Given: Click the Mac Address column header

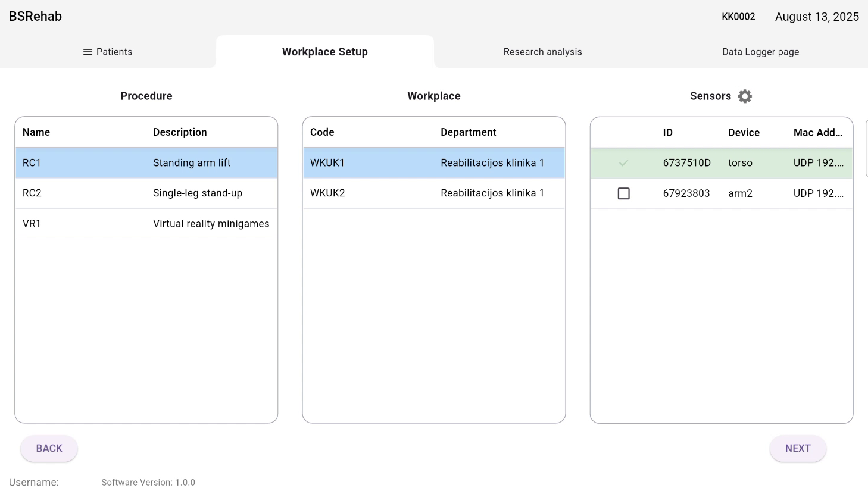Looking at the screenshot, I should point(817,133).
